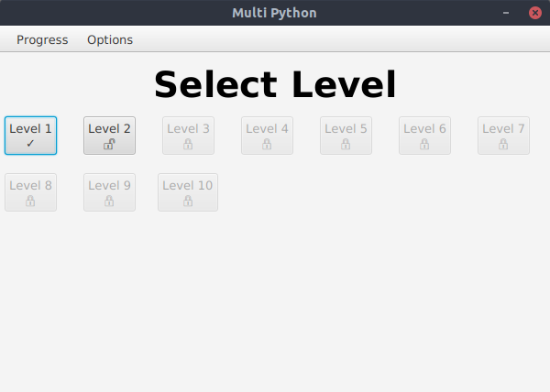Start completed Level 1
Screen dimensions: 550x392
pos(30,136)
